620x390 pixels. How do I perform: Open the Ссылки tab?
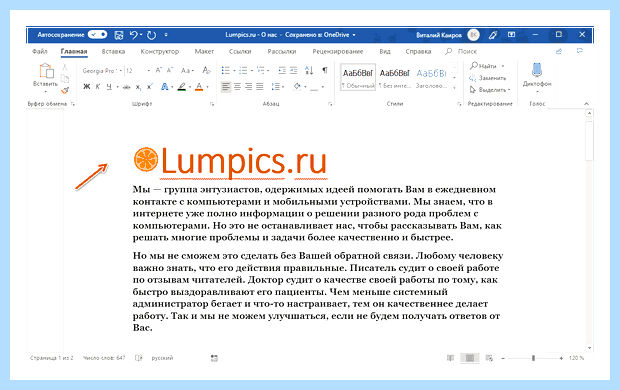240,51
